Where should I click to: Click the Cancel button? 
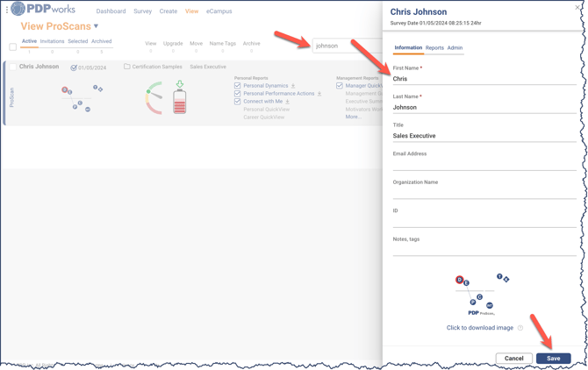click(x=513, y=358)
